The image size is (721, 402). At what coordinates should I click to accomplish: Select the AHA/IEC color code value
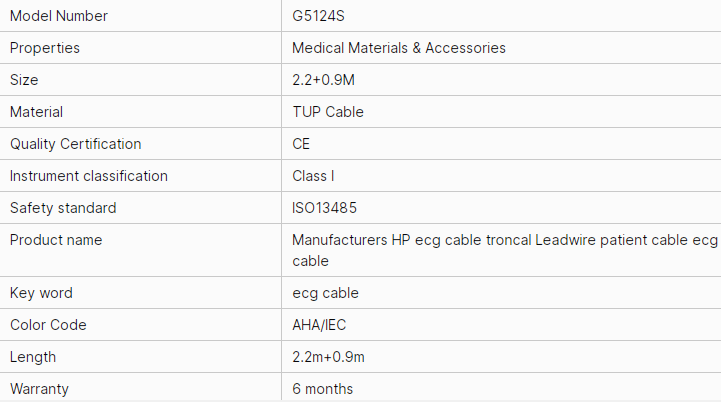pos(320,325)
